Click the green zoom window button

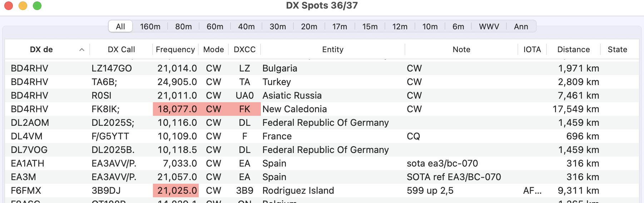coord(37,6)
